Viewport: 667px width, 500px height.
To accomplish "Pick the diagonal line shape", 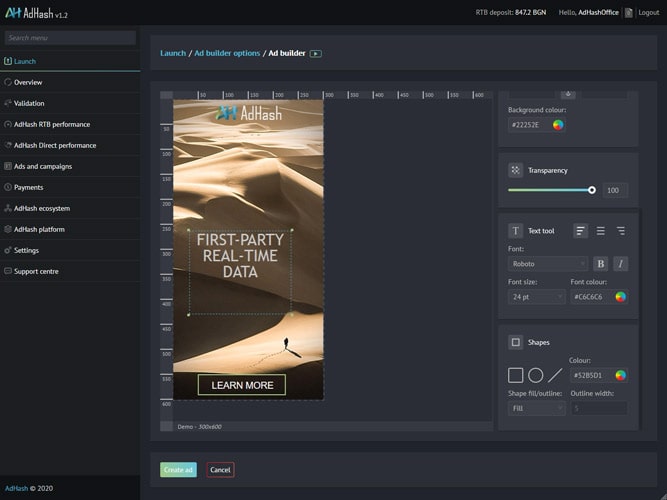I will point(555,375).
